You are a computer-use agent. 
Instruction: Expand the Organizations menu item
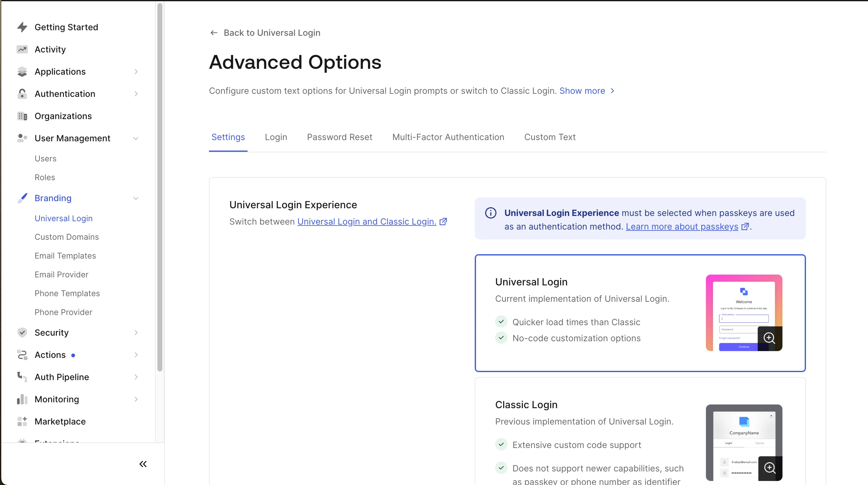(x=63, y=116)
